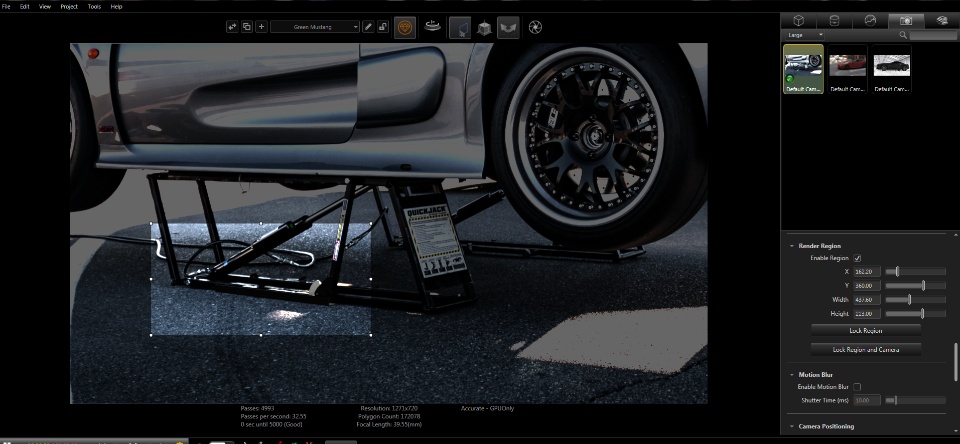This screenshot has height=444, width=960.
Task: Switch to the Camera tab
Action: pos(906,21)
